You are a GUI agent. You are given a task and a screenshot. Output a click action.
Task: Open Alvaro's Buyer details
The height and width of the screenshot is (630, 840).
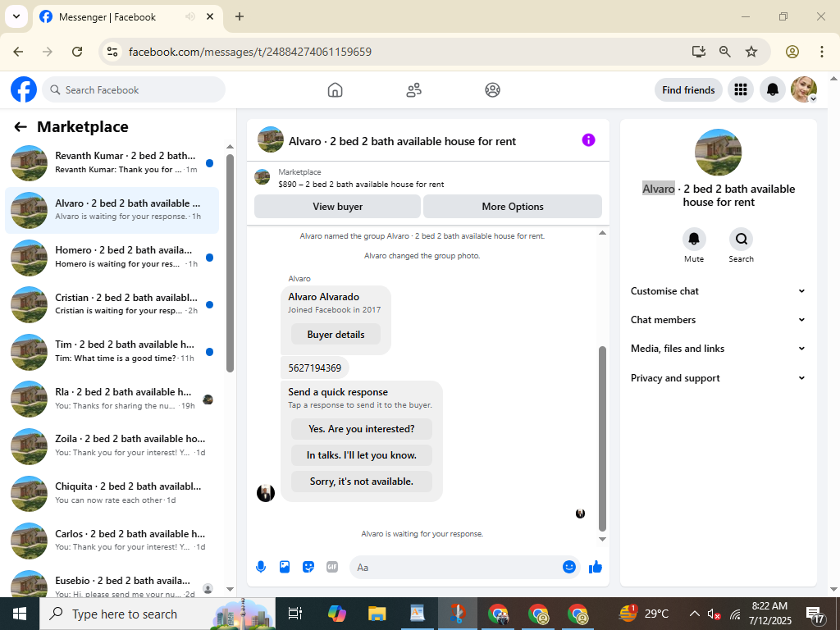click(336, 335)
